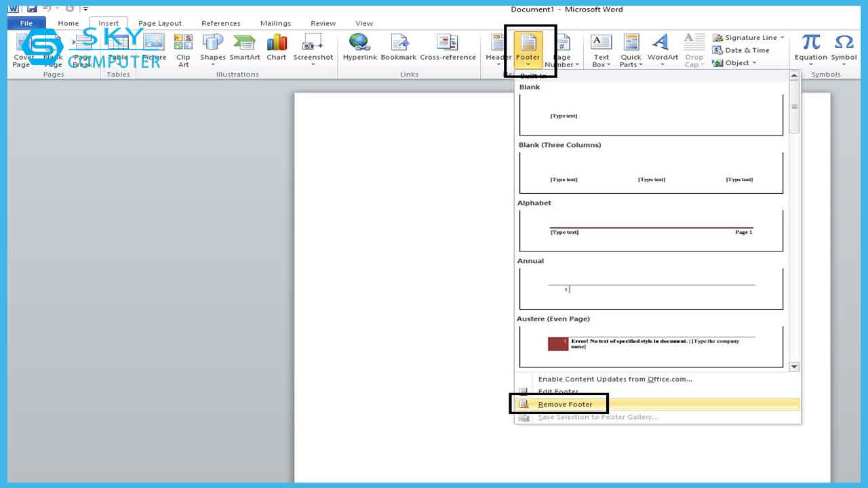
Task: Open the Shapes gallery
Action: [x=212, y=50]
